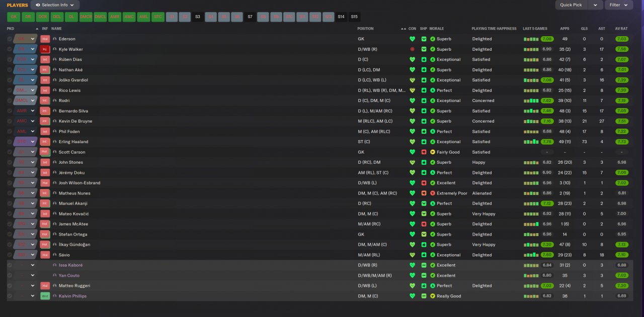The image size is (644, 317).
Task: Click Issa Kaboré's match sharpness dash icon
Action: tap(424, 265)
